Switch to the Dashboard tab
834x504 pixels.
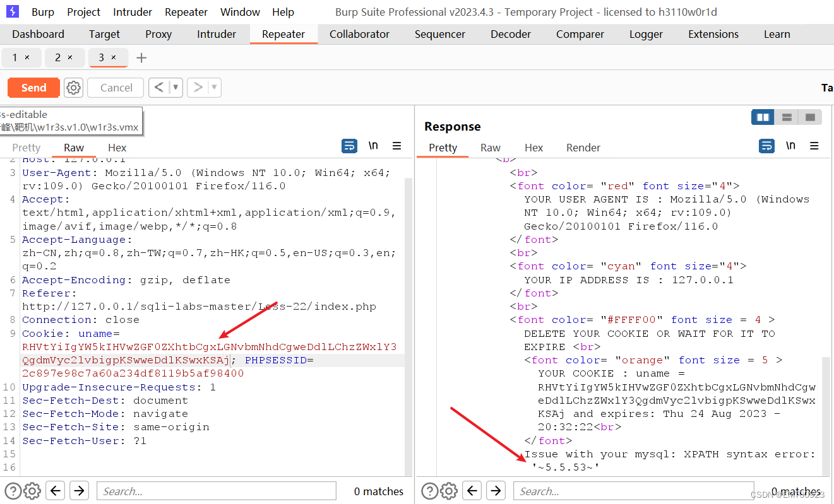click(x=39, y=34)
